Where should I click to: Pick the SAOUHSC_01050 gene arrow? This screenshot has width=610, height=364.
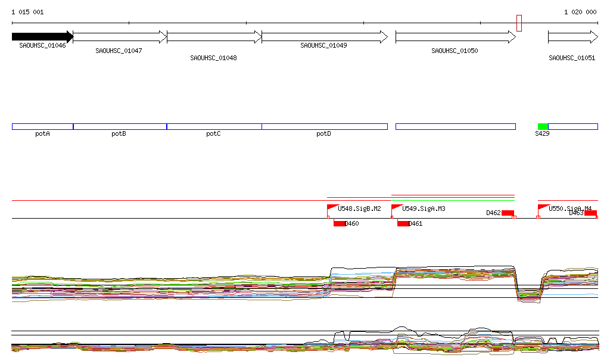455,37
